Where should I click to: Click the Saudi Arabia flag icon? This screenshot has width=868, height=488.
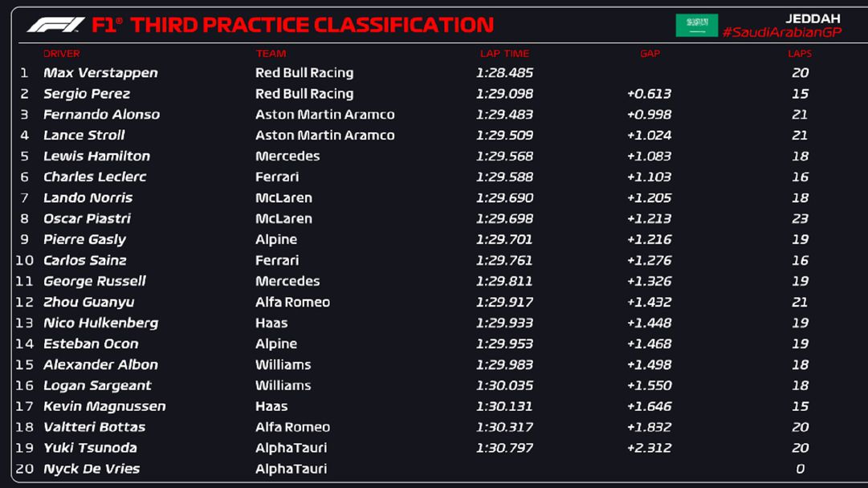coord(696,25)
